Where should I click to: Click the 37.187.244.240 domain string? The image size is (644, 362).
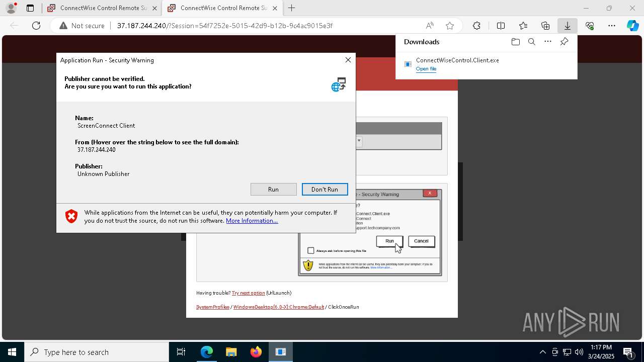tap(97, 150)
